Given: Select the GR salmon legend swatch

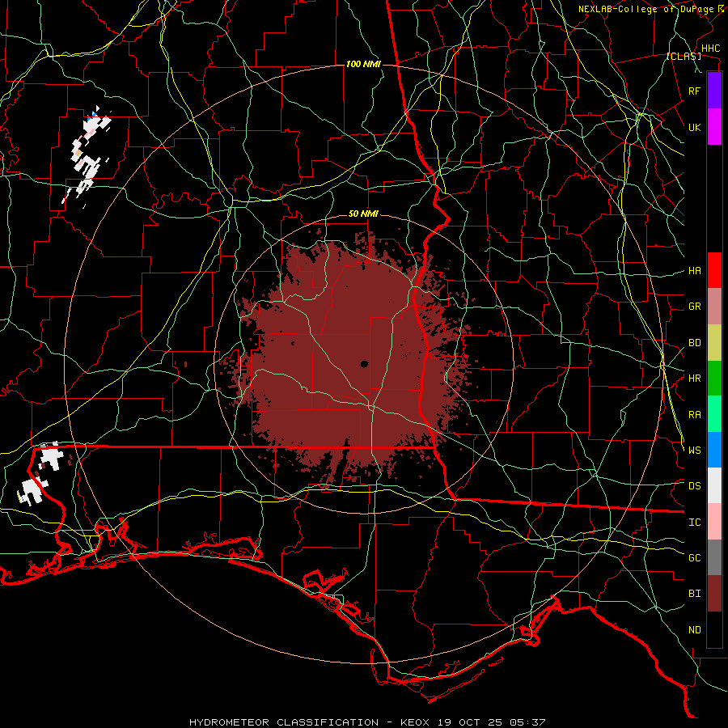Looking at the screenshot, I should (714, 307).
